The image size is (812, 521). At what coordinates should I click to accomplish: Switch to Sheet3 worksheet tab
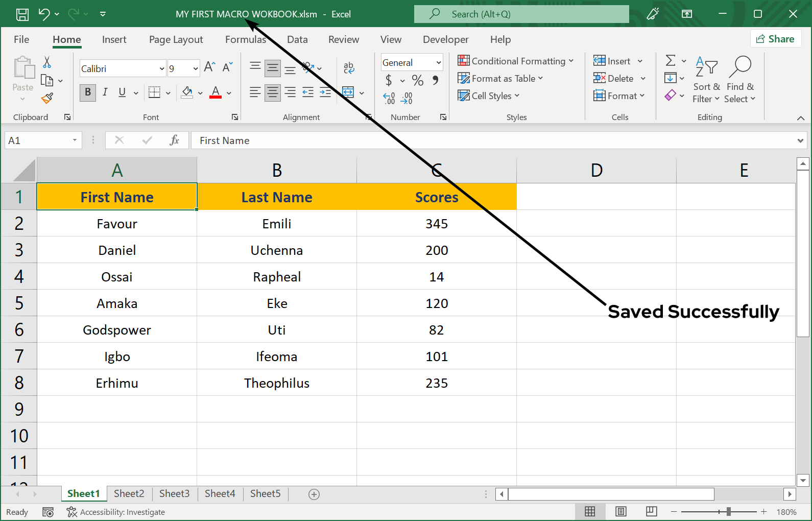coord(174,494)
